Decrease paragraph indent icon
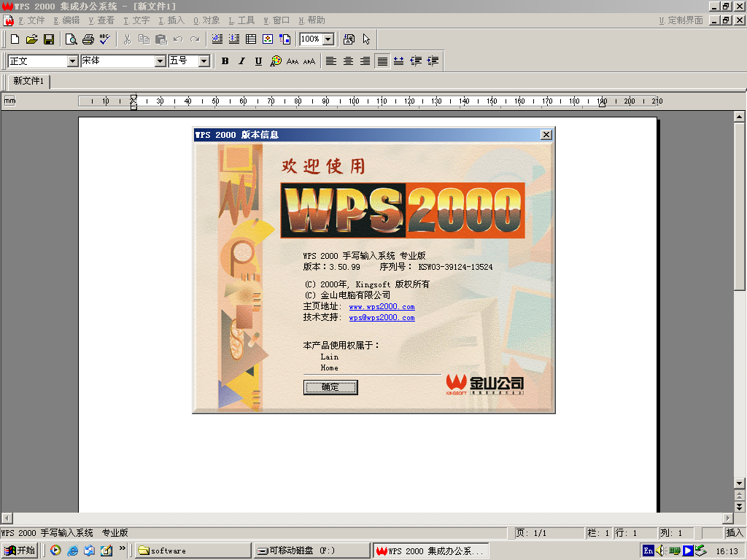The height and width of the screenshot is (560, 747). point(416,61)
